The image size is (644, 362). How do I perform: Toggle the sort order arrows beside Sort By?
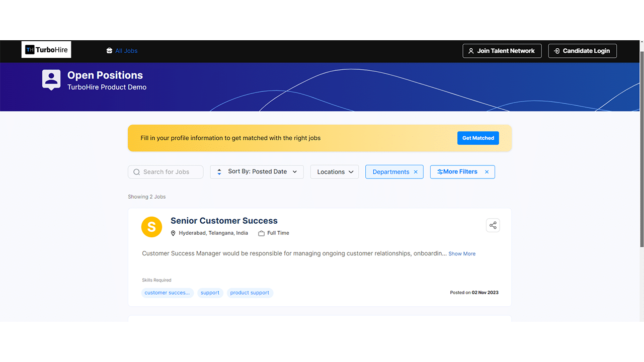[x=219, y=171]
